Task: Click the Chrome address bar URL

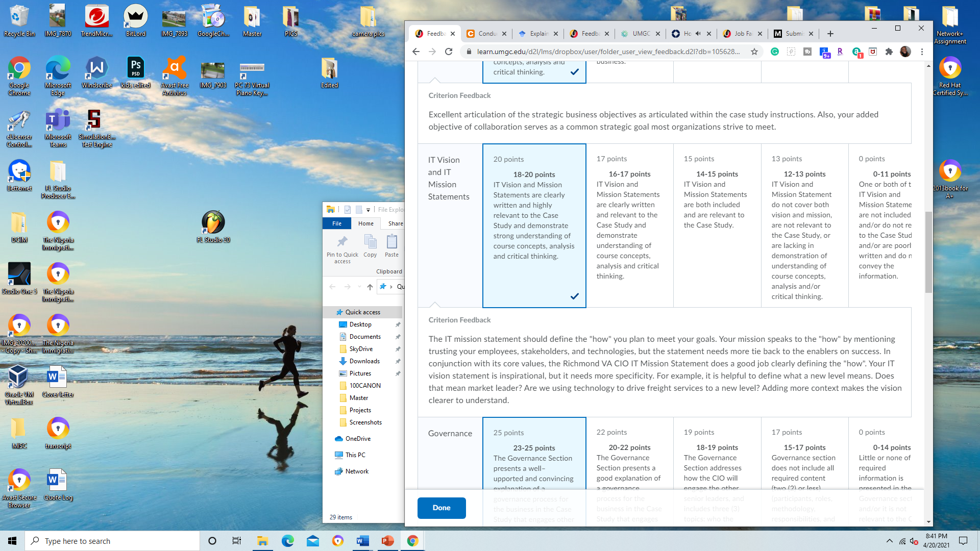Action: pyautogui.click(x=608, y=52)
